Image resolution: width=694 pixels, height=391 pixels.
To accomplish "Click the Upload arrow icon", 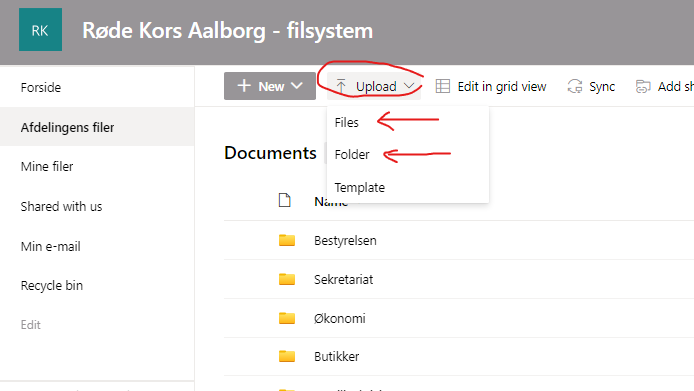I will tap(341, 86).
